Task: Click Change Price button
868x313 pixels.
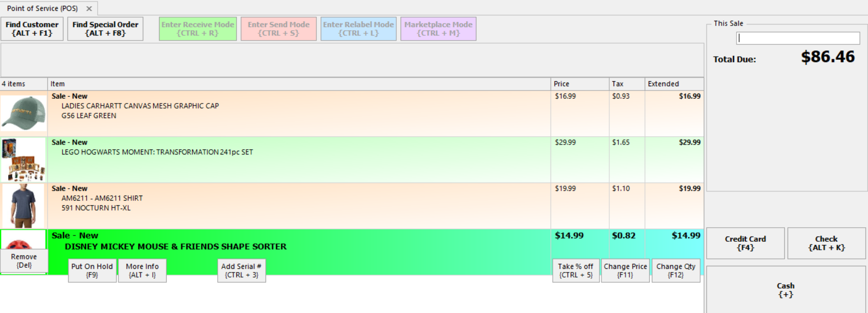Action: (x=625, y=270)
